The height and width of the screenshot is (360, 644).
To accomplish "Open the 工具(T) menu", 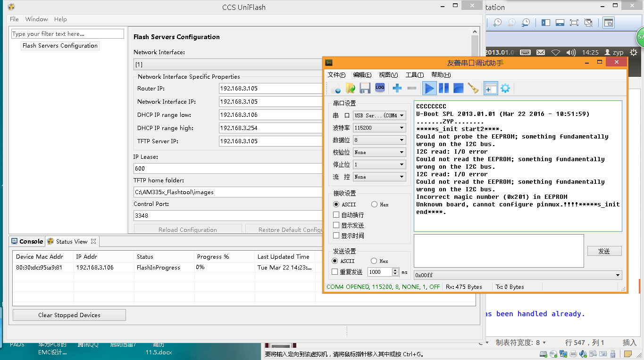I will pos(414,75).
